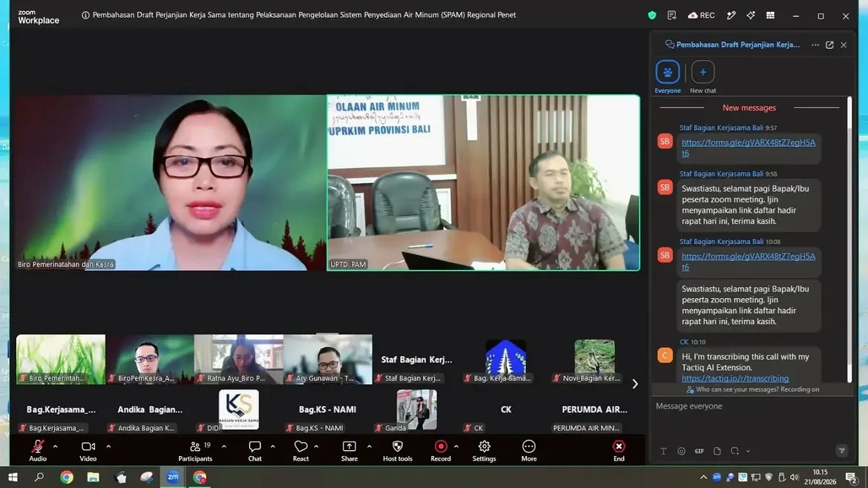Open Host tools shield

pyautogui.click(x=398, y=450)
